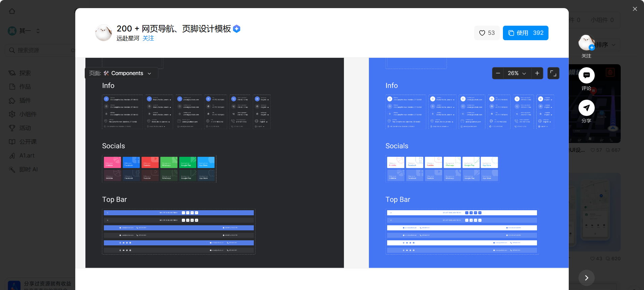Click the 43 likes count on the lower card
Image resolution: width=644 pixels, height=290 pixels.
[596, 259]
